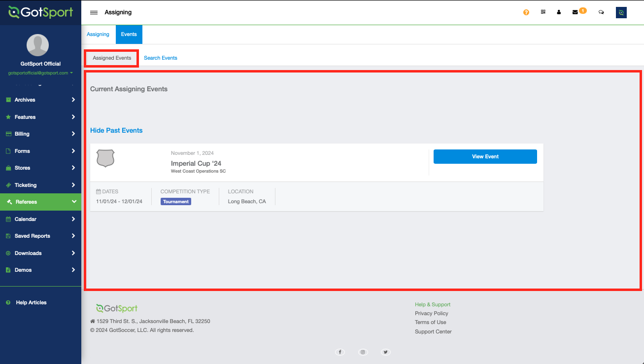Click the View Event button
644x364 pixels.
[485, 156]
